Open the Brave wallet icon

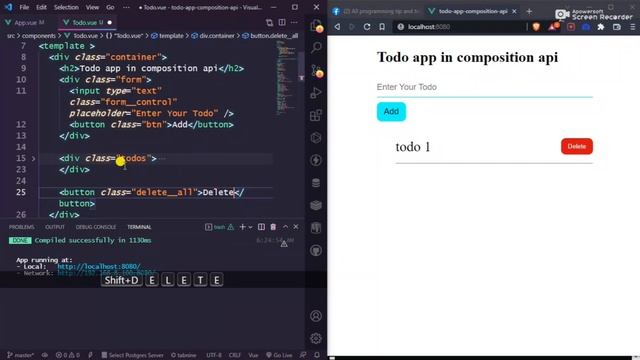(x=617, y=27)
